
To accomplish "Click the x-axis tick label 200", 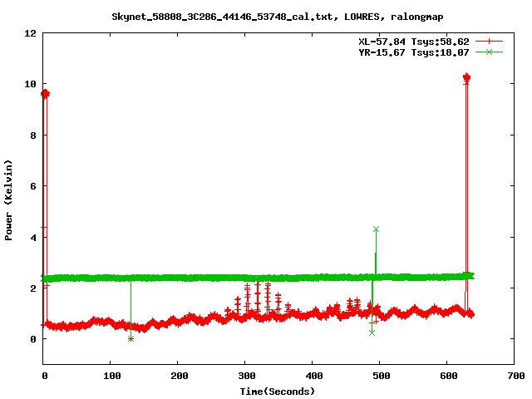I will point(180,376).
